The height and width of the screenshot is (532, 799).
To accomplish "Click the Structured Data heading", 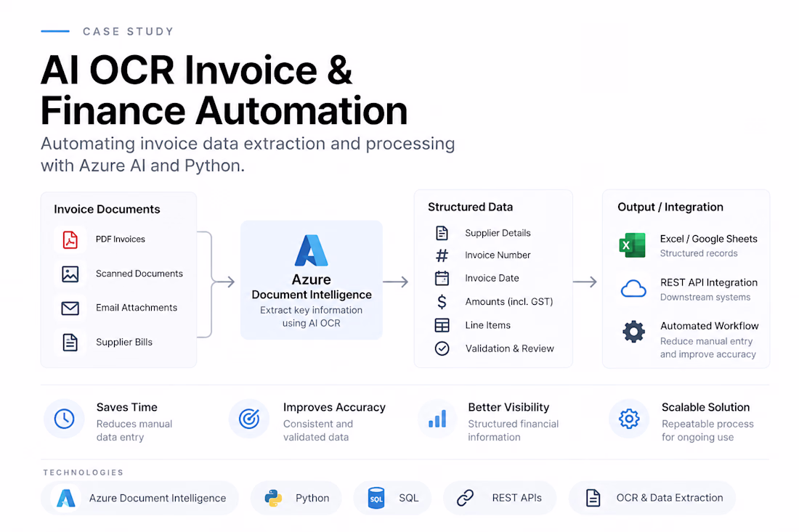I will [471, 207].
